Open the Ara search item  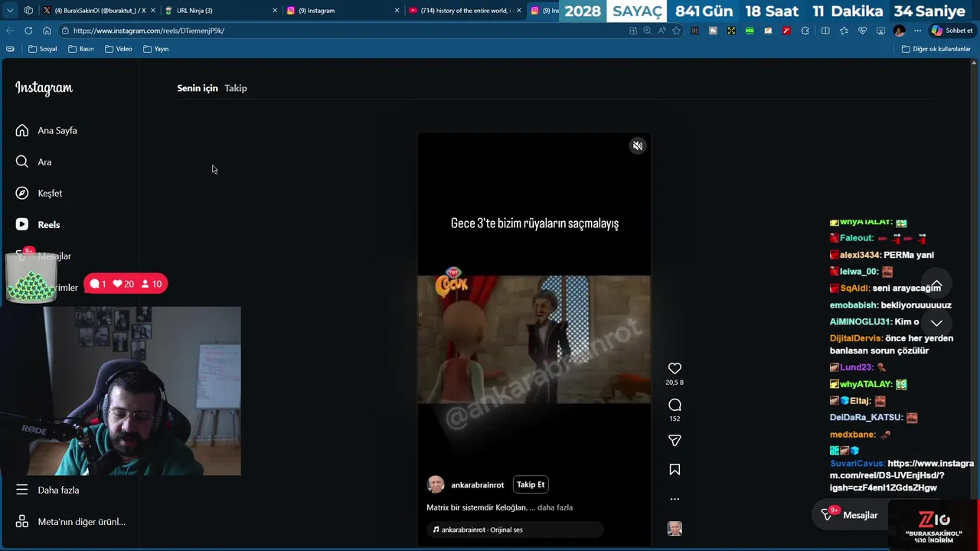34,162
